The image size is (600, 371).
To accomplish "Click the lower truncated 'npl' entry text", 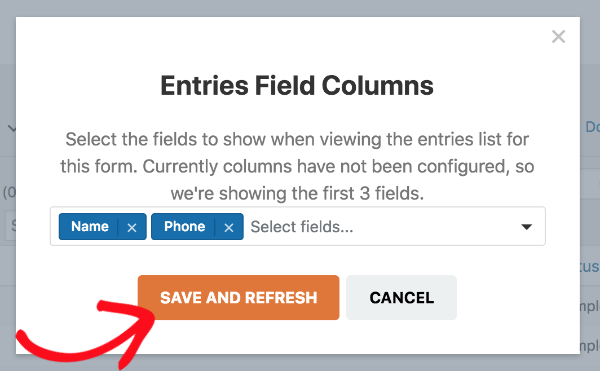I will point(590,345).
